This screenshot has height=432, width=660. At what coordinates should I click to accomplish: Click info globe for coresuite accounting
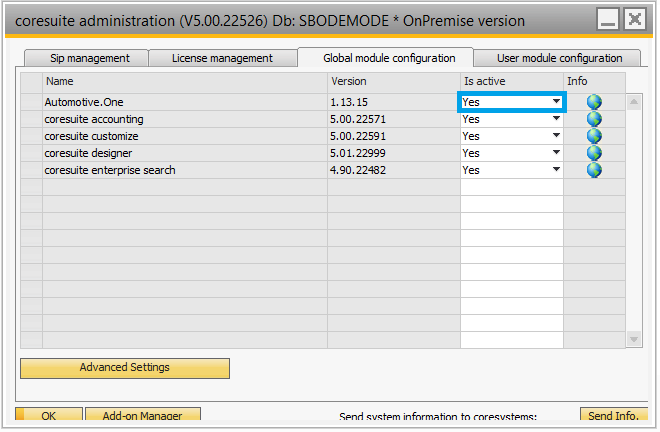[x=594, y=119]
